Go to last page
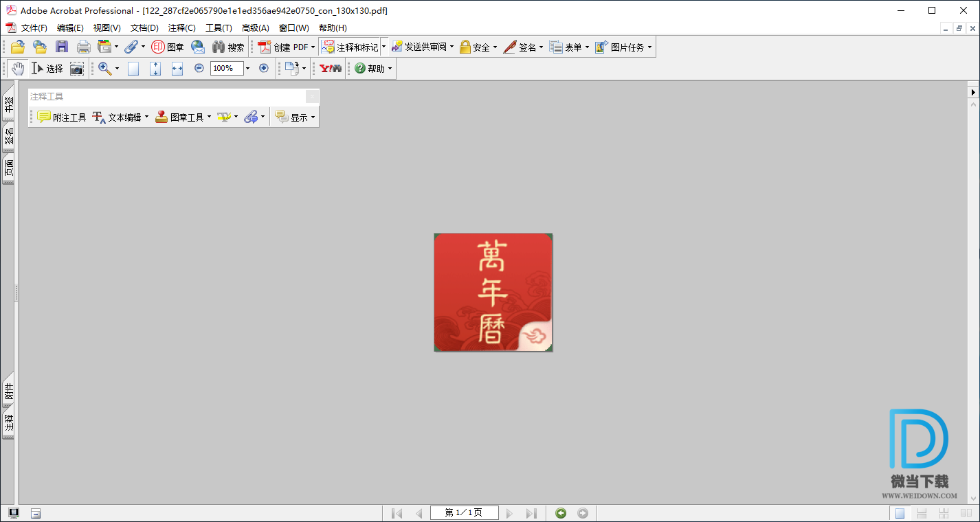The height and width of the screenshot is (522, 980). [x=531, y=513]
